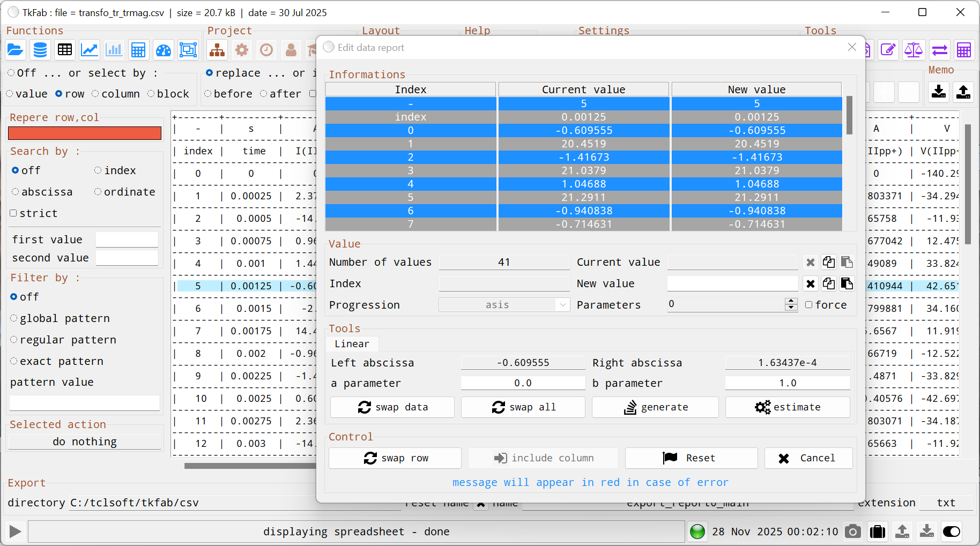Click the line chart plotting icon
The image size is (980, 546).
pyautogui.click(x=89, y=49)
